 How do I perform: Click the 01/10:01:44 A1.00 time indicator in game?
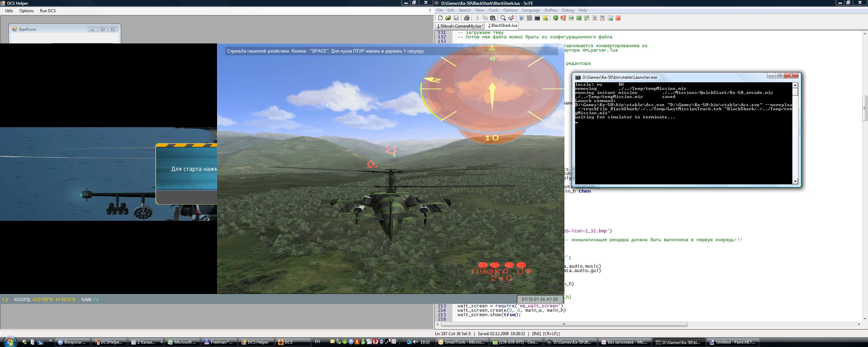pos(540,299)
